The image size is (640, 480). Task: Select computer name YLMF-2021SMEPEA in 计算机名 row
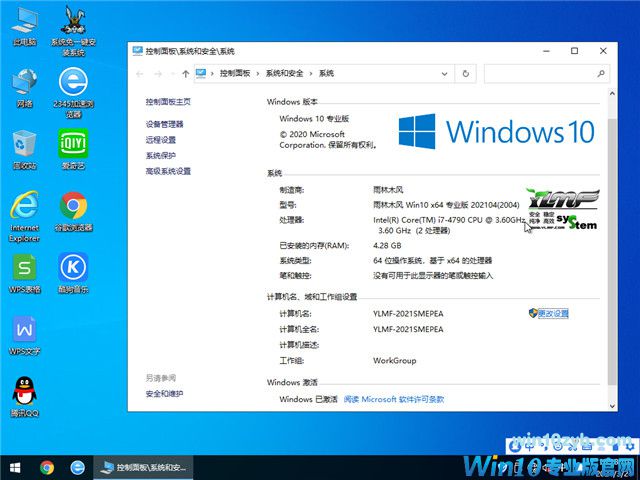pos(408,314)
